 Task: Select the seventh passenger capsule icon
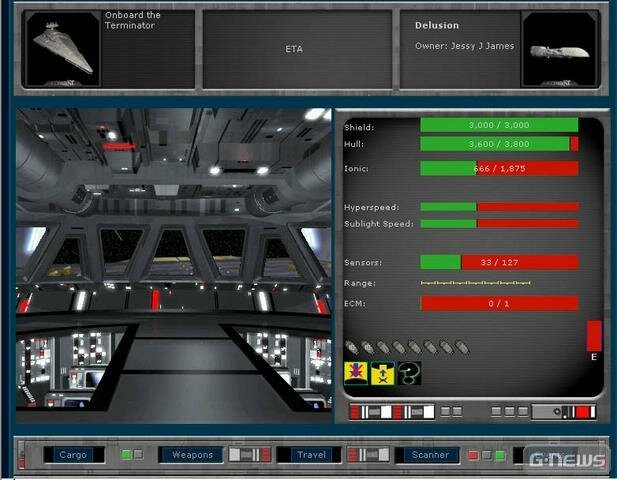click(446, 347)
